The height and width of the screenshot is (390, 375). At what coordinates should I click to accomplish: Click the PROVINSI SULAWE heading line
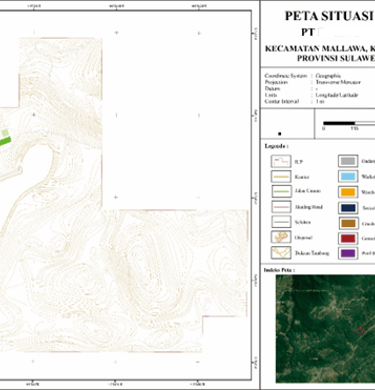336,58
